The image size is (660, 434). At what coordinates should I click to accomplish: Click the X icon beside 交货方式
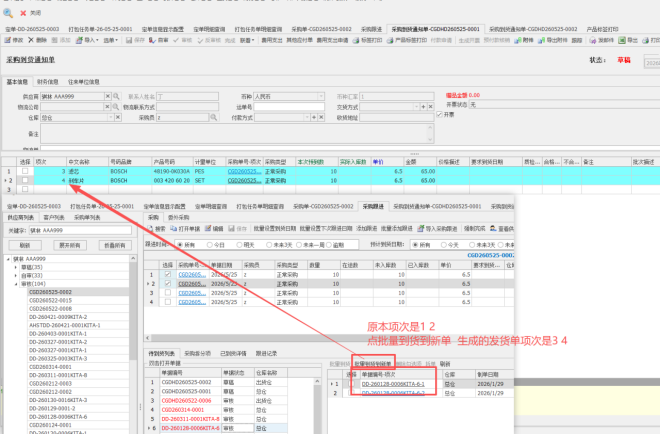430,107
